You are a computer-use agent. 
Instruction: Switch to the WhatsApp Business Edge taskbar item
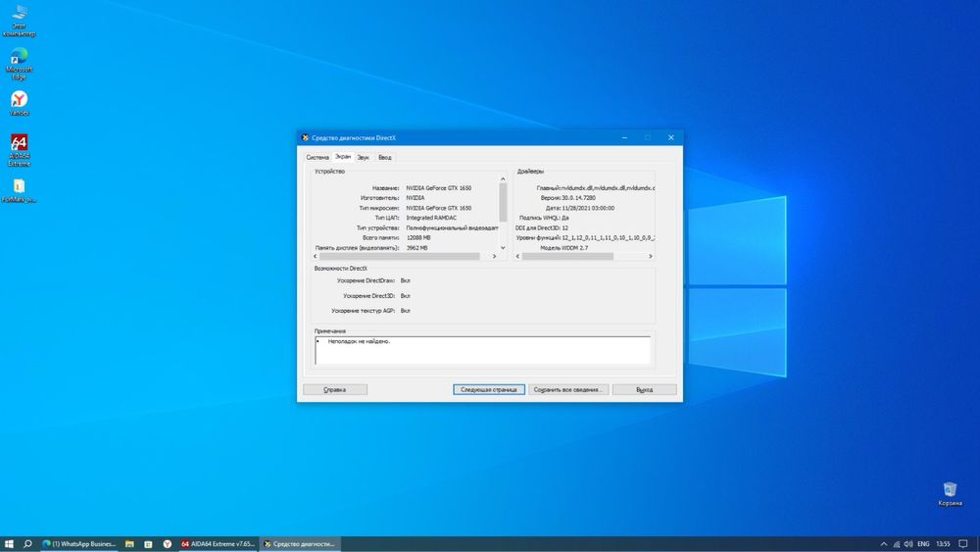pyautogui.click(x=78, y=544)
